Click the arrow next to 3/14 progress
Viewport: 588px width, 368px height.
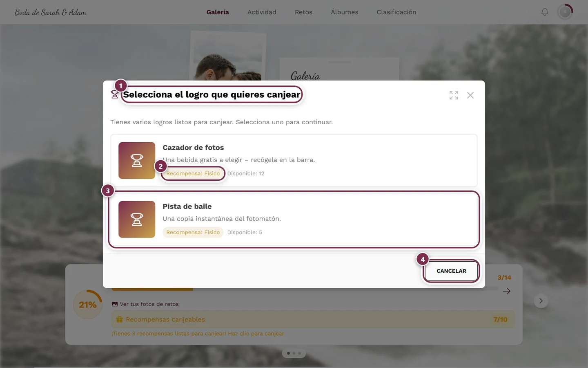coord(507,291)
